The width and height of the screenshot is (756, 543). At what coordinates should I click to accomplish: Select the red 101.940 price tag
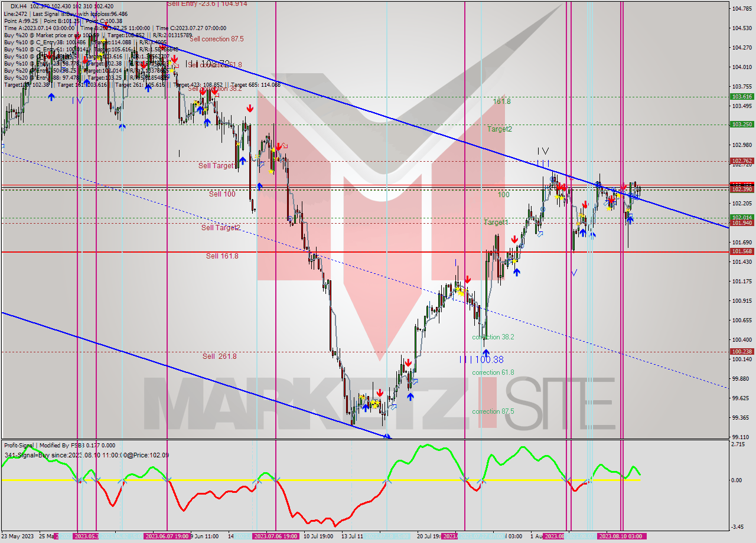click(x=742, y=223)
